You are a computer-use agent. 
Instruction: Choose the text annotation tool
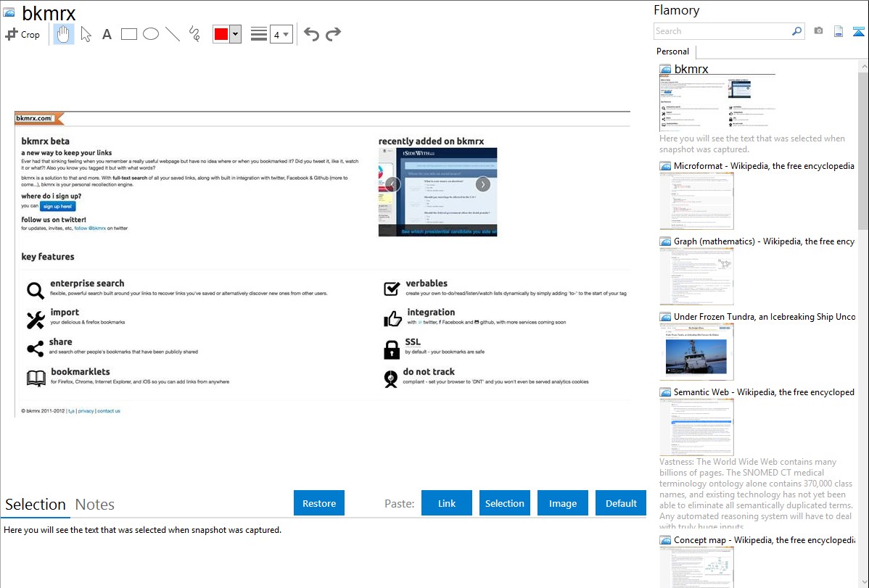click(107, 34)
